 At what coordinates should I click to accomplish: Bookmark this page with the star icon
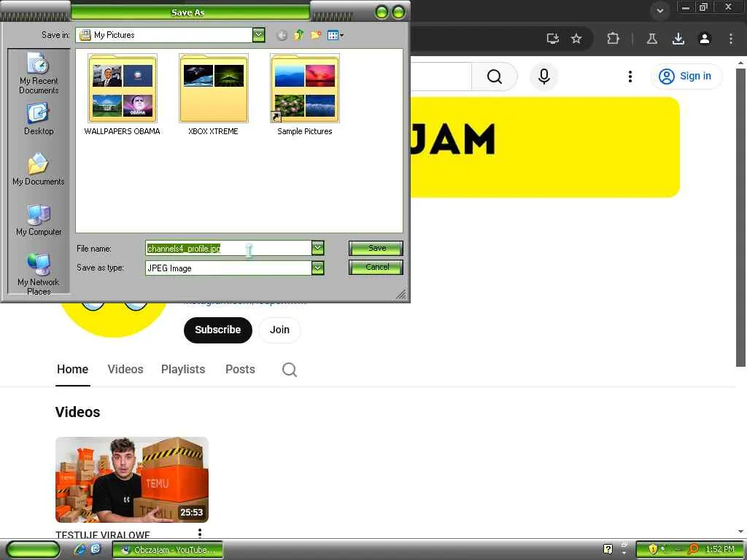576,39
